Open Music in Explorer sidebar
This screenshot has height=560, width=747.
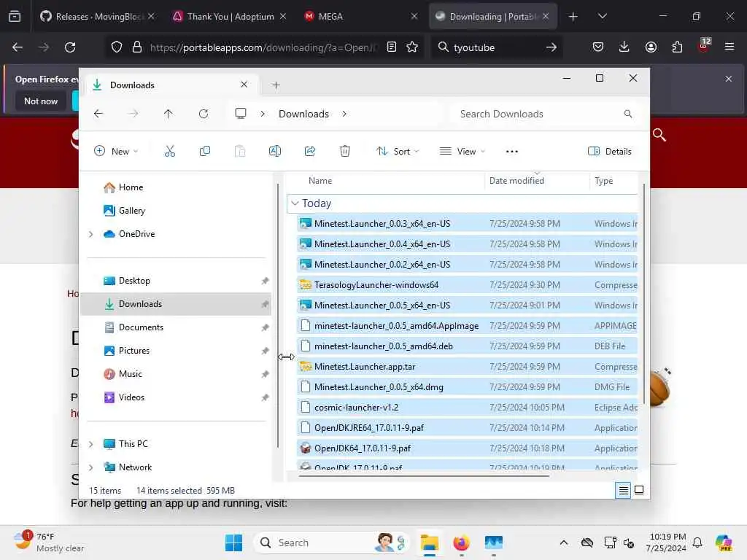177,374
